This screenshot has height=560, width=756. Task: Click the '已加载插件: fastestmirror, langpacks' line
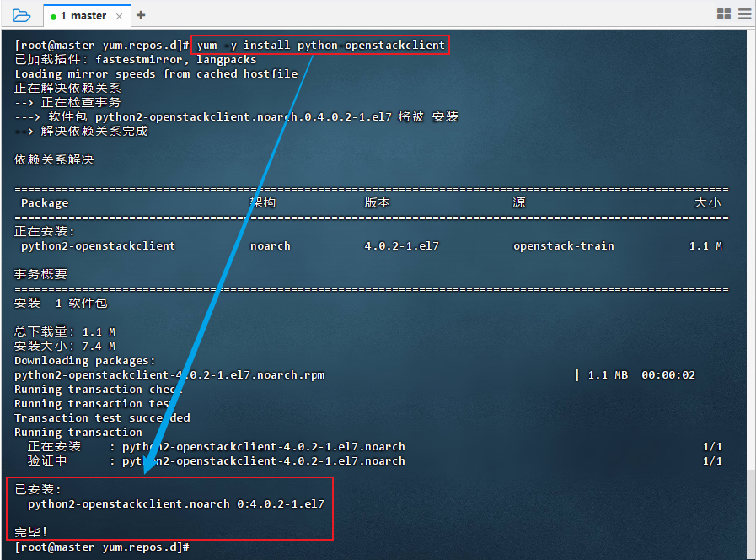136,59
